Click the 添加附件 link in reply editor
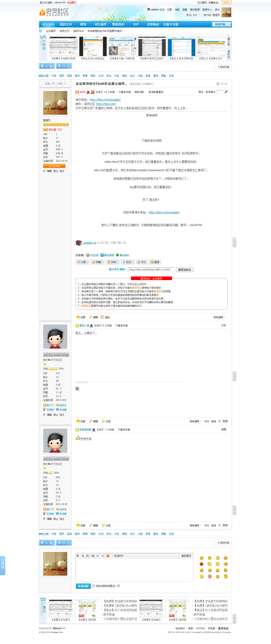This screenshot has width=271, height=644. click(x=119, y=556)
